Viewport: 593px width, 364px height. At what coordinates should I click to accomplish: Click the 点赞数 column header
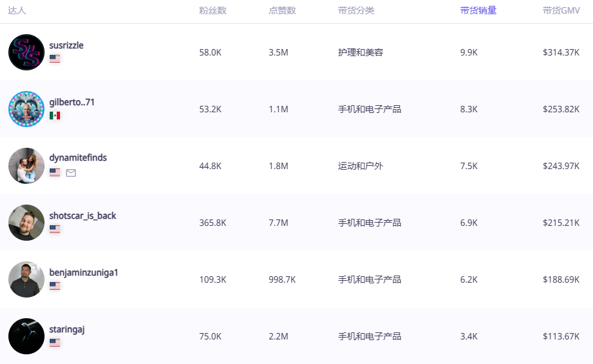[x=282, y=10]
